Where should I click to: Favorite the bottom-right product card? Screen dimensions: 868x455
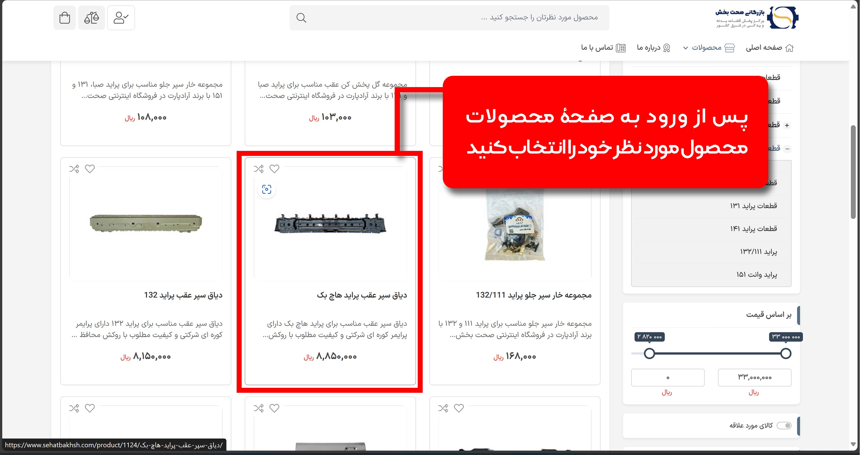(x=459, y=408)
